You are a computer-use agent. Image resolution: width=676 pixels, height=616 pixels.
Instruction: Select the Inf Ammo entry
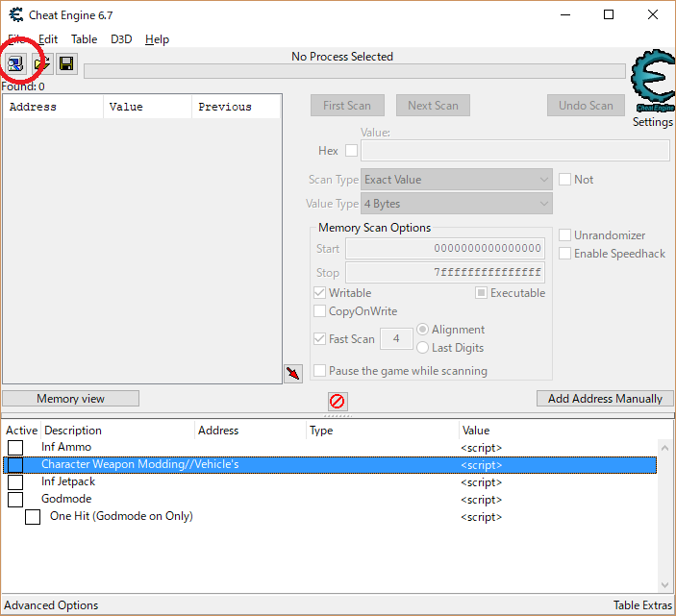coord(66,447)
